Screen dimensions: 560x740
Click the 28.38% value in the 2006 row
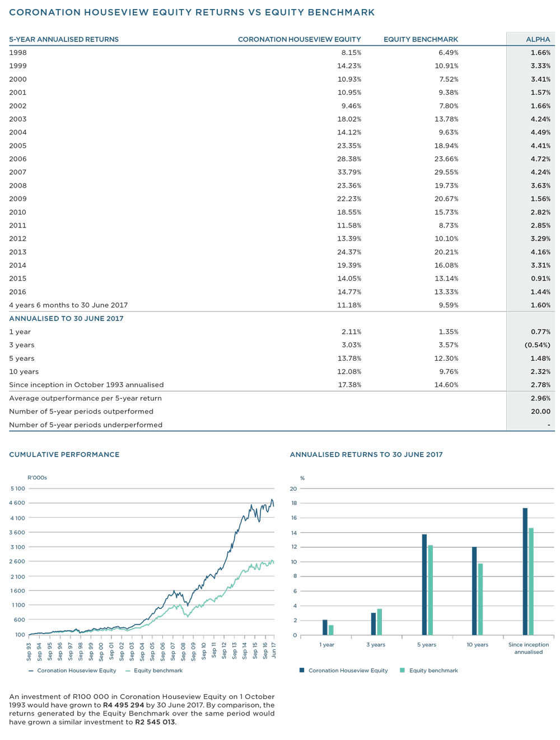coord(349,159)
